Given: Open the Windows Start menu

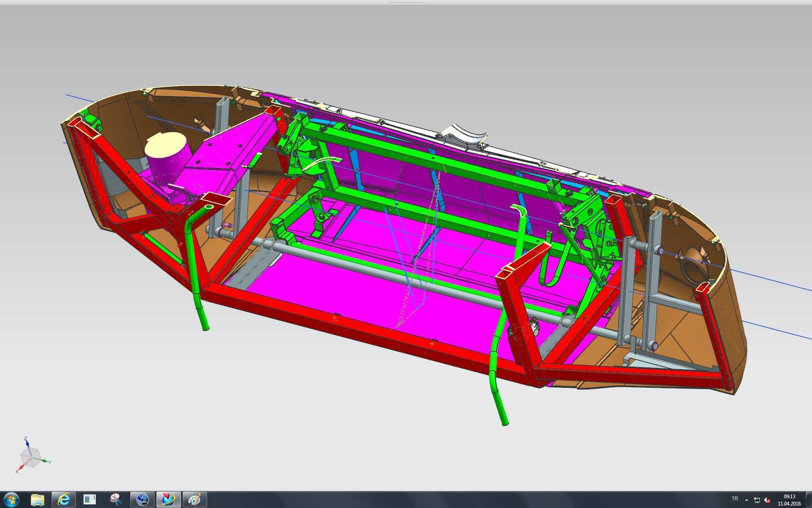Looking at the screenshot, I should [x=11, y=500].
